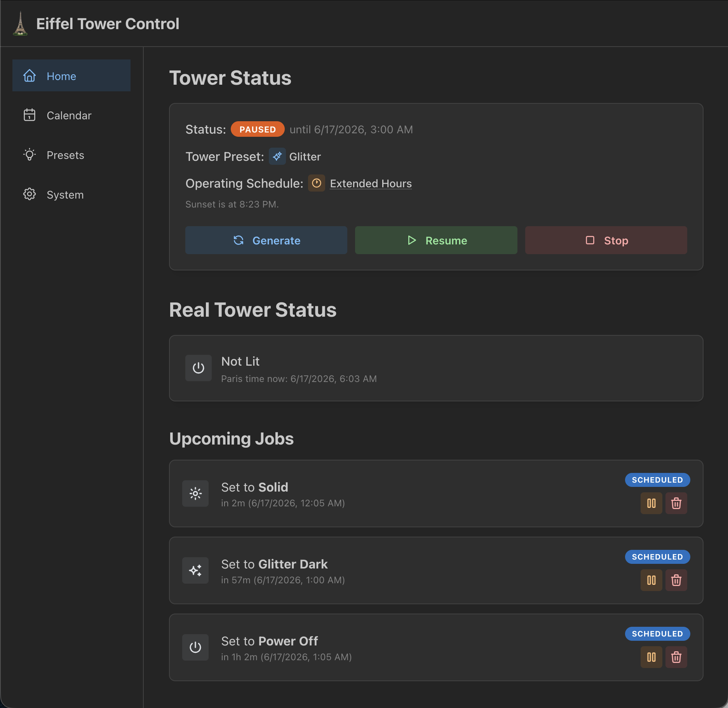
Task: Click the Sunset is at 8:23 PM text
Action: click(232, 204)
